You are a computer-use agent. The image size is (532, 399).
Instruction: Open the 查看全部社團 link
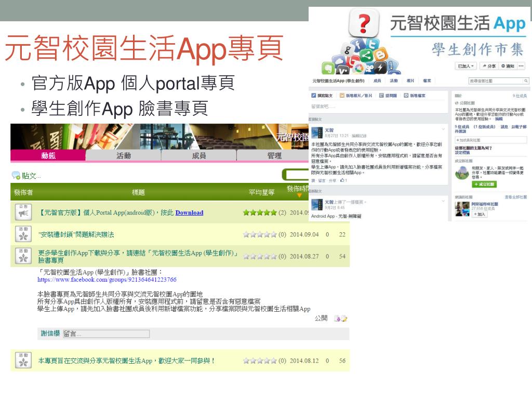pos(516,197)
